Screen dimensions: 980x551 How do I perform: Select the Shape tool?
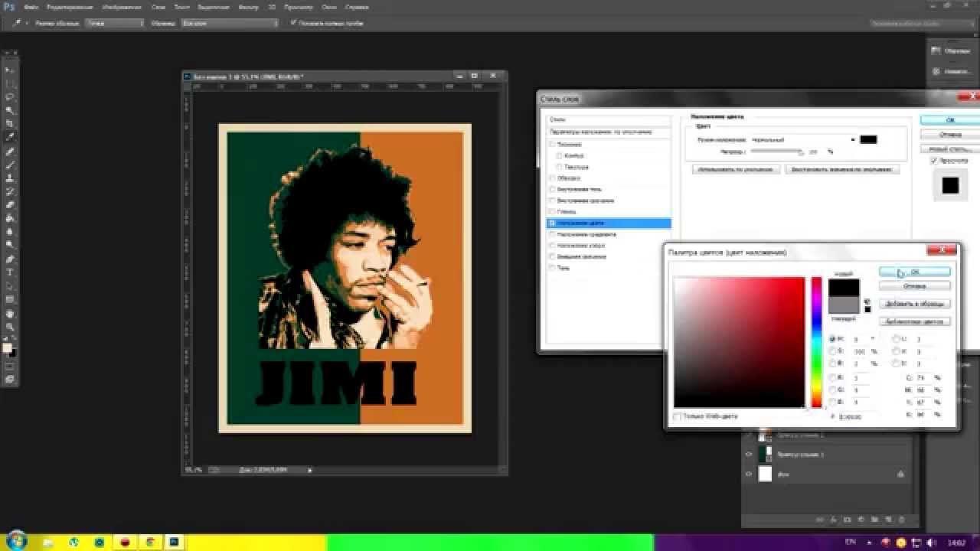pyautogui.click(x=10, y=298)
